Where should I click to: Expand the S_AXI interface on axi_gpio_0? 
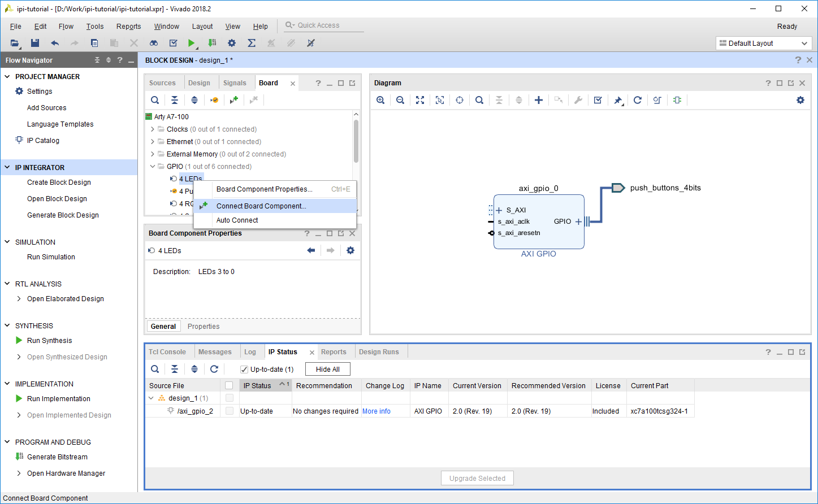499,210
